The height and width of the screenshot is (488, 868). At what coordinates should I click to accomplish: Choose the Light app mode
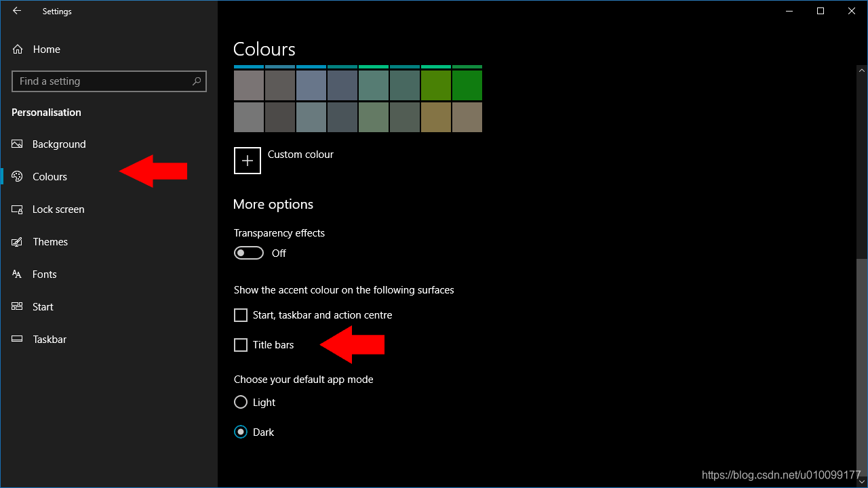pyautogui.click(x=241, y=402)
